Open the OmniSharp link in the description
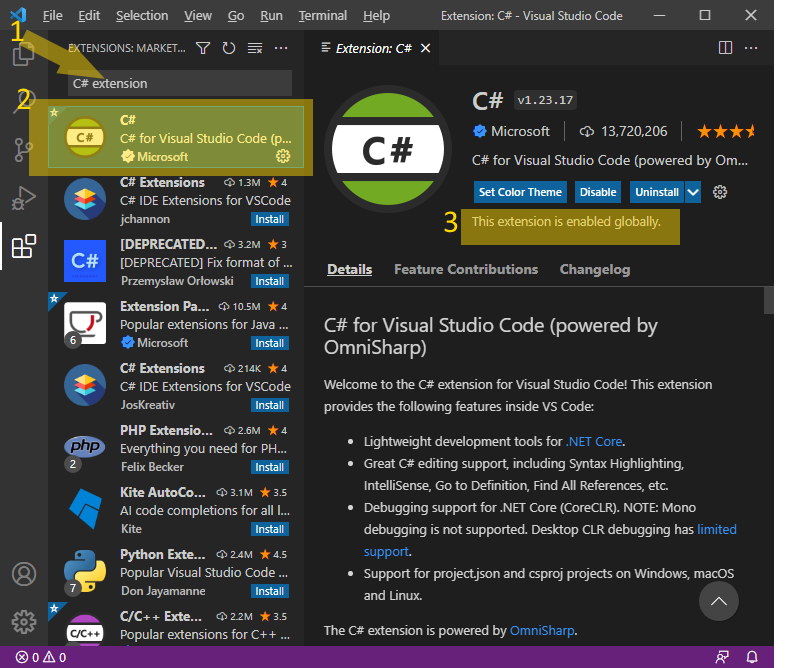This screenshot has width=800, height=668. [x=542, y=630]
